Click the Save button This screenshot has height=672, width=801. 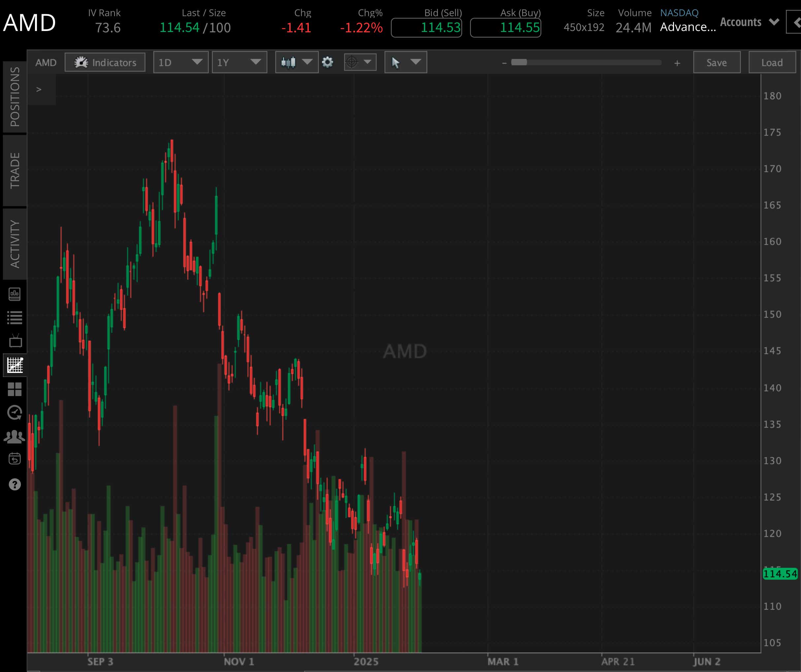[716, 62]
